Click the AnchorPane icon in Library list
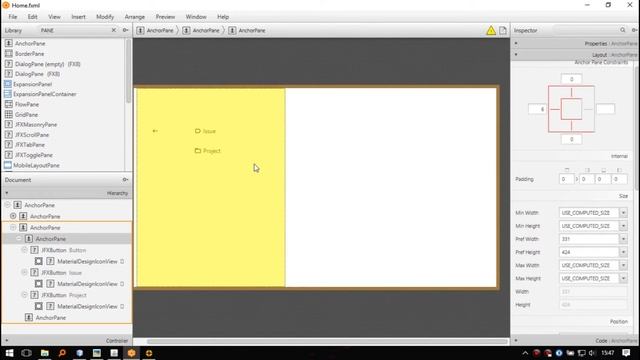The image size is (640, 360). 9,43
